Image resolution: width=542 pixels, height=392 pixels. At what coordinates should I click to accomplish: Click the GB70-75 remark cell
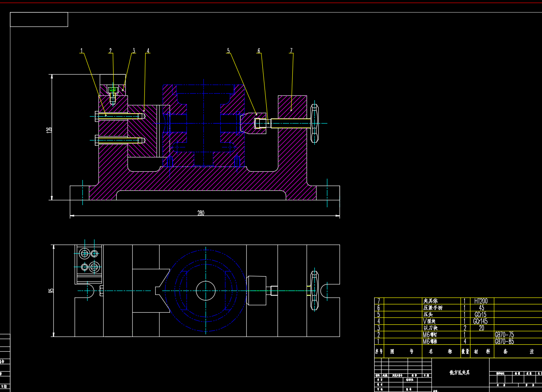[x=504, y=335]
